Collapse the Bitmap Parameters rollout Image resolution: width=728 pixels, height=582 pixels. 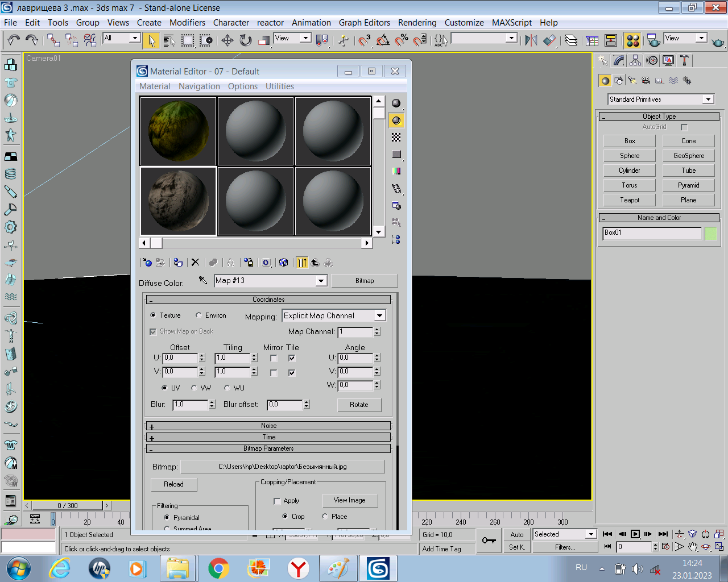tap(268, 448)
